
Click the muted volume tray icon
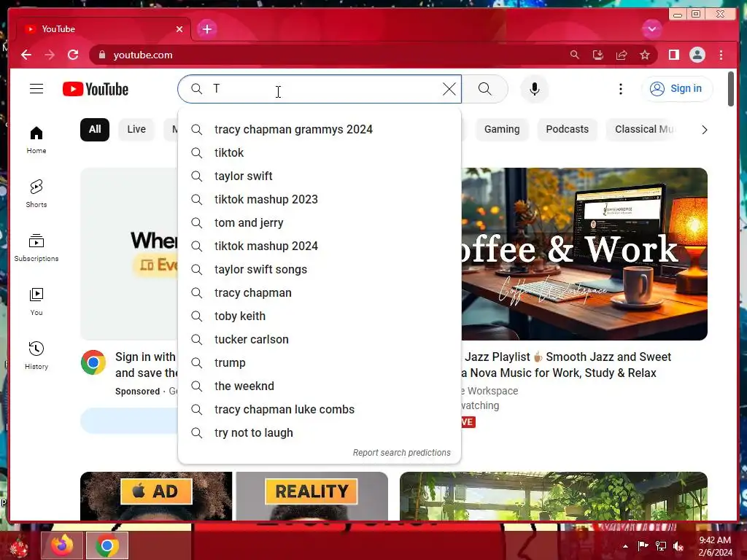pyautogui.click(x=678, y=545)
